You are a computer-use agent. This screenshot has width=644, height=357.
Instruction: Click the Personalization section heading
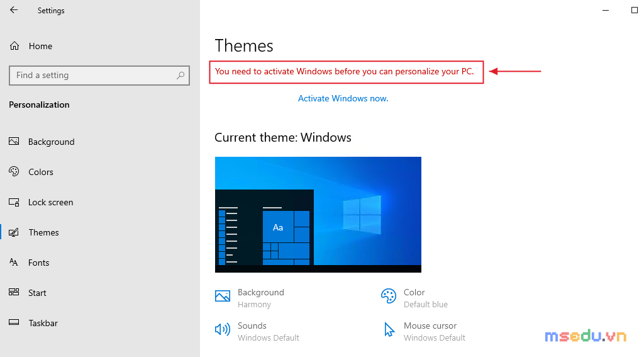coord(40,105)
